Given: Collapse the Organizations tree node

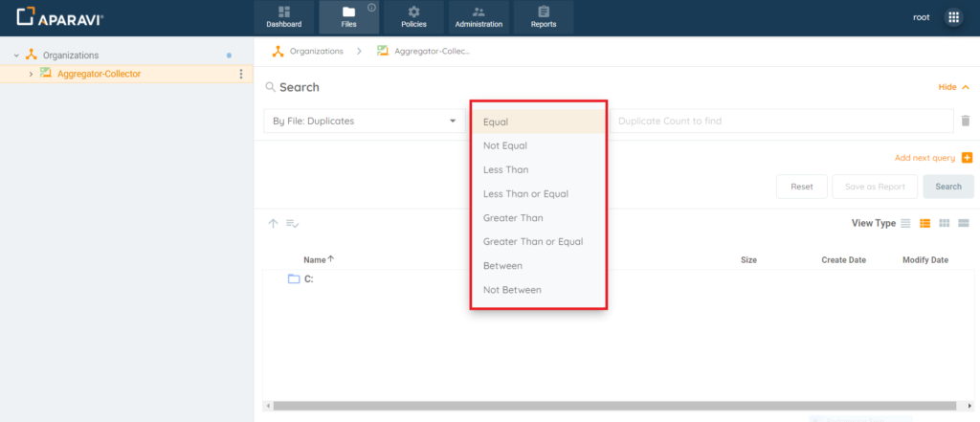Looking at the screenshot, I should point(16,56).
